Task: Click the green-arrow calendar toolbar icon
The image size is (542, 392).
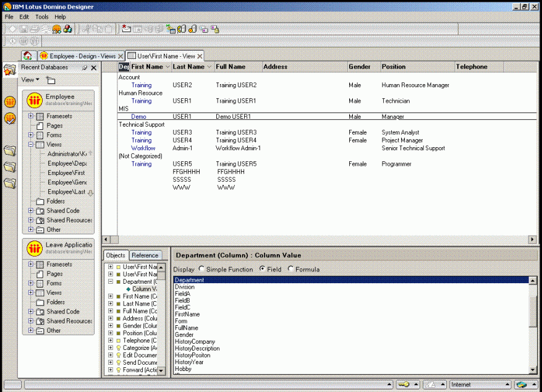Action: pos(171,29)
